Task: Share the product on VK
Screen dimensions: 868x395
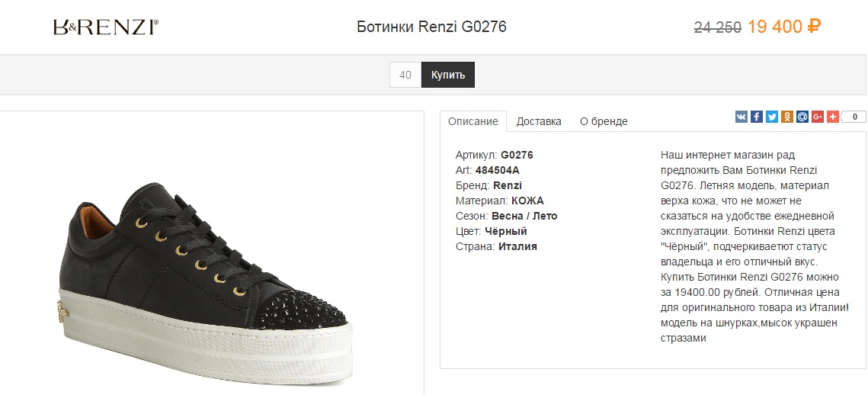Action: tap(741, 117)
